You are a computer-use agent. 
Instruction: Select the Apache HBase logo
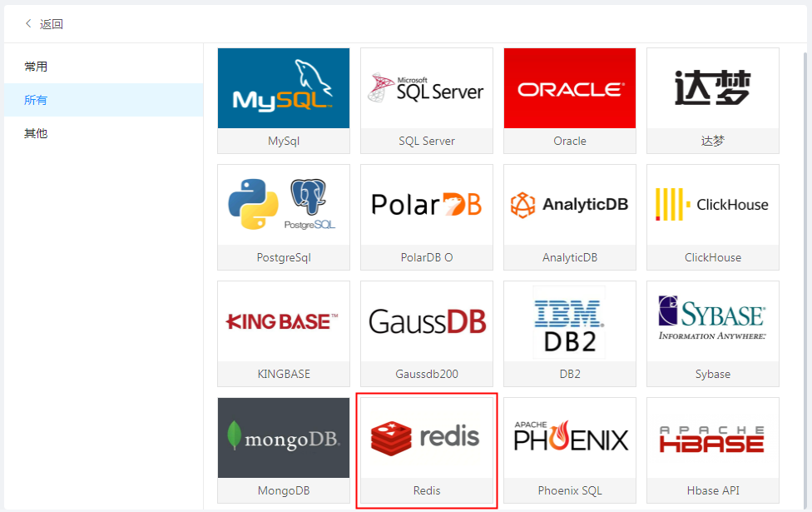713,438
